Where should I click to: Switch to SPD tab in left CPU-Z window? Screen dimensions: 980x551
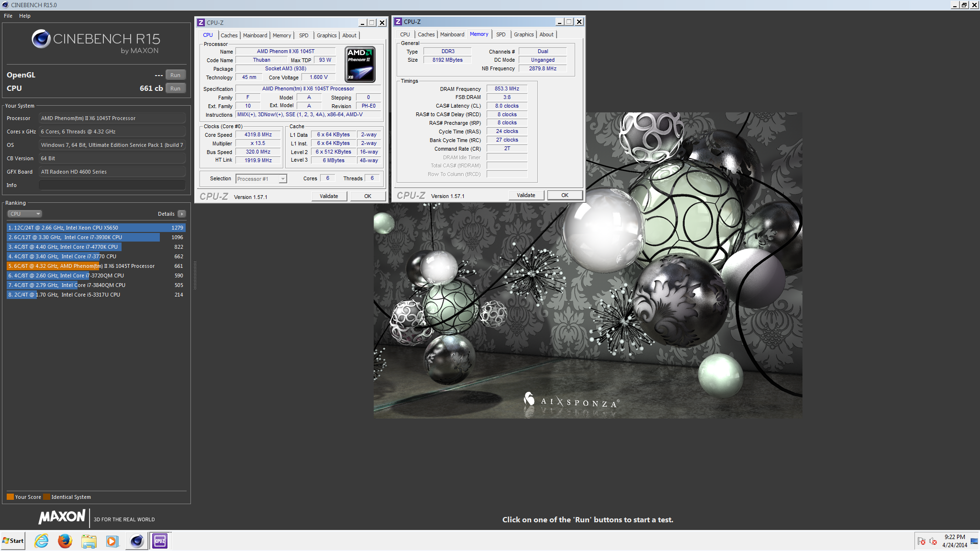(303, 35)
